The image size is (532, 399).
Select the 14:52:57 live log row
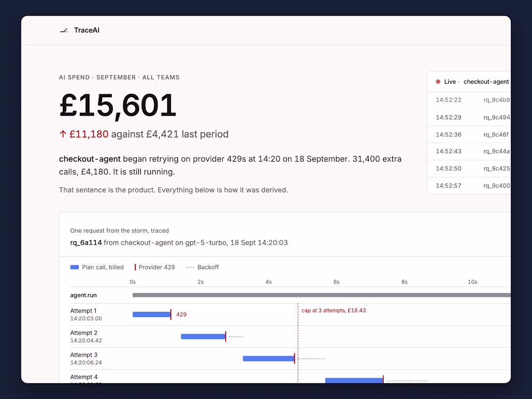469,186
